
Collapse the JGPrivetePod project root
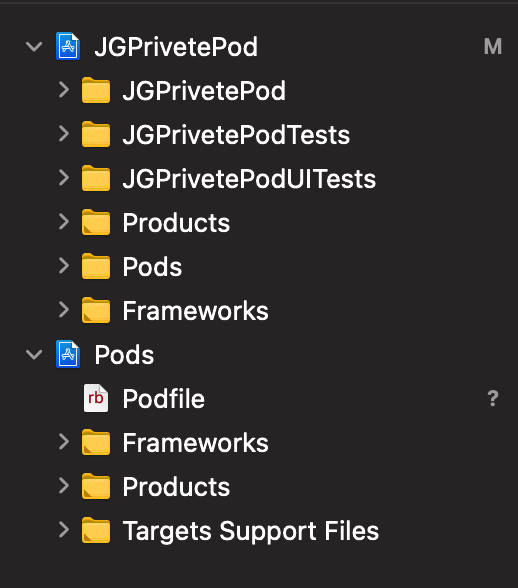34,47
